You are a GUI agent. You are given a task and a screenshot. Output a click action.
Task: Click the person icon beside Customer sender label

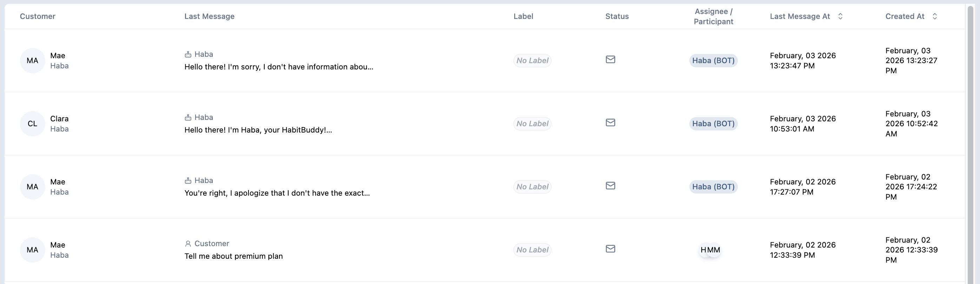[188, 244]
